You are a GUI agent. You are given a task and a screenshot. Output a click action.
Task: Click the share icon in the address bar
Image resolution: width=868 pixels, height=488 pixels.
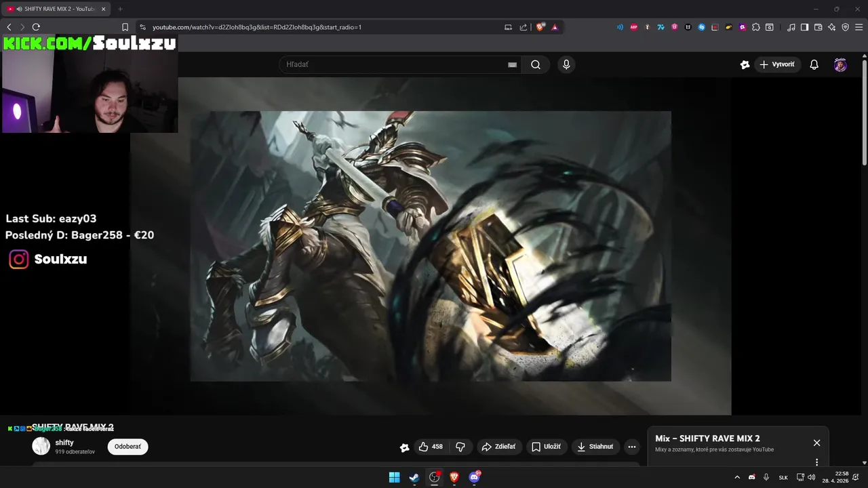[x=524, y=27]
